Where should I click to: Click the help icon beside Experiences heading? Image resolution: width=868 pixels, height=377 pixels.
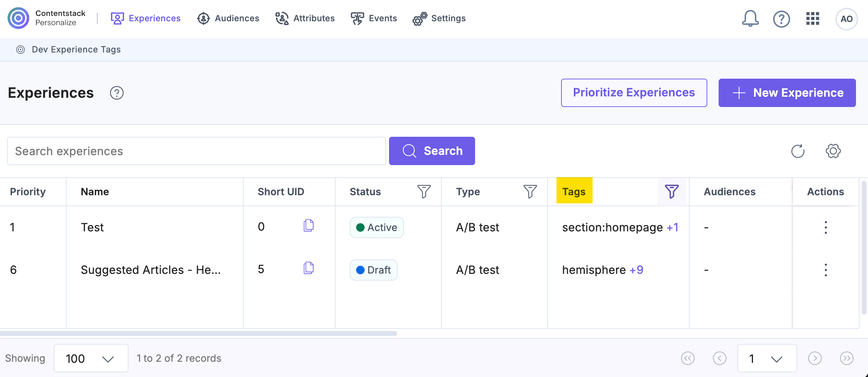click(116, 93)
